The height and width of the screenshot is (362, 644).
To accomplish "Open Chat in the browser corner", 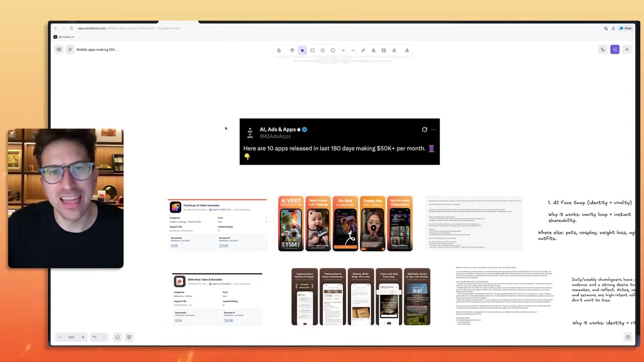I will coord(625,28).
